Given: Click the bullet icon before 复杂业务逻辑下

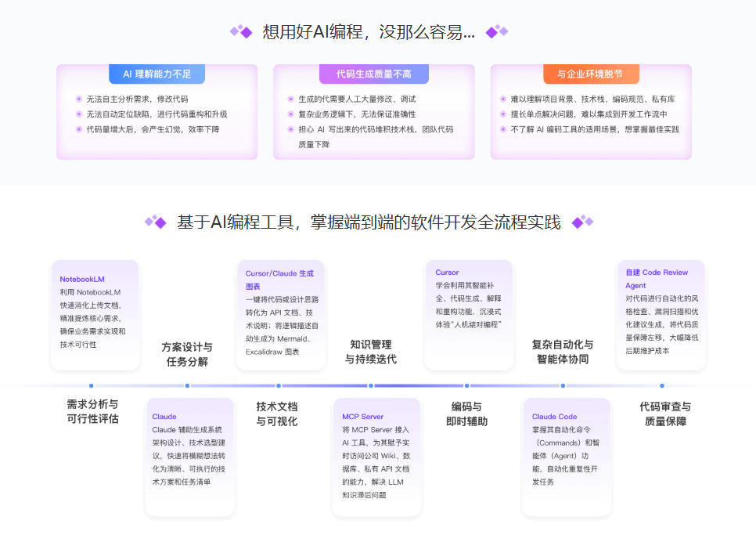Looking at the screenshot, I should click(x=290, y=114).
